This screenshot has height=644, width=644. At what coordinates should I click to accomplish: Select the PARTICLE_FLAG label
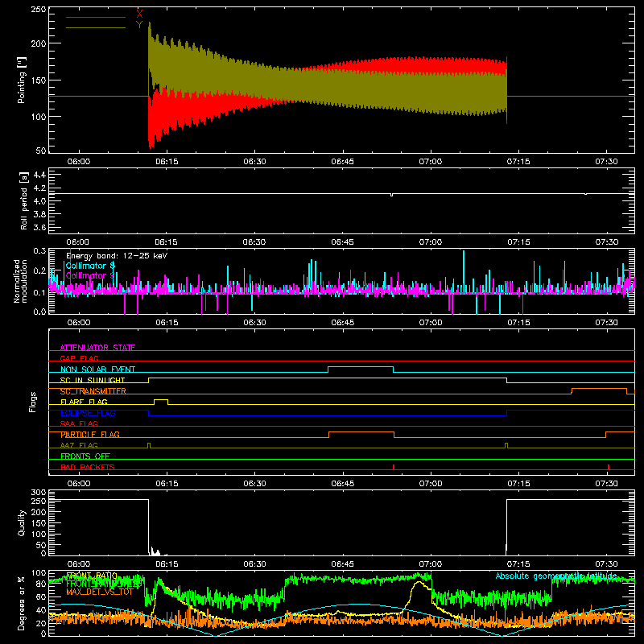coord(90,435)
